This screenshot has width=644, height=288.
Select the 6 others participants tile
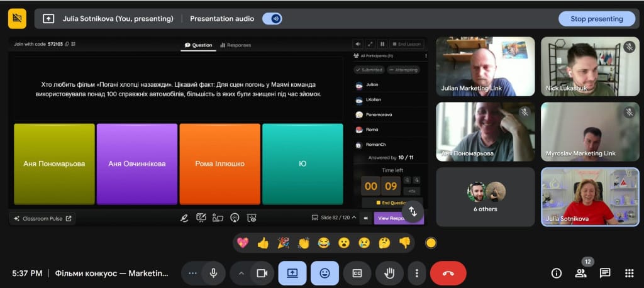click(485, 197)
